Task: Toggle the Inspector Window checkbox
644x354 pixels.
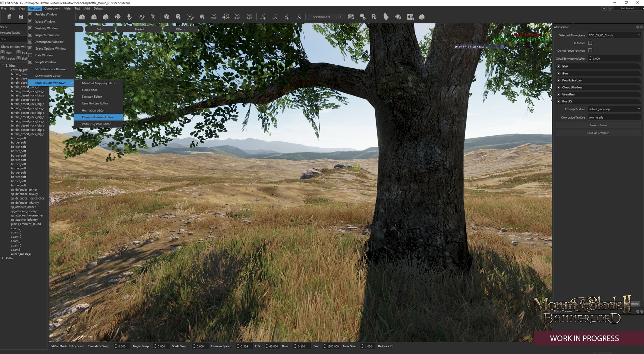Action: (x=30, y=35)
